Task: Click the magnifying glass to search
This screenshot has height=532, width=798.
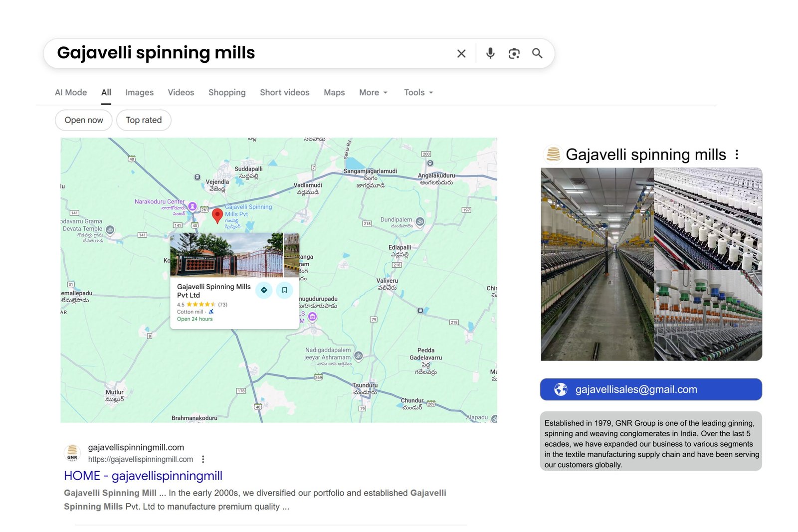Action: pyautogui.click(x=537, y=53)
